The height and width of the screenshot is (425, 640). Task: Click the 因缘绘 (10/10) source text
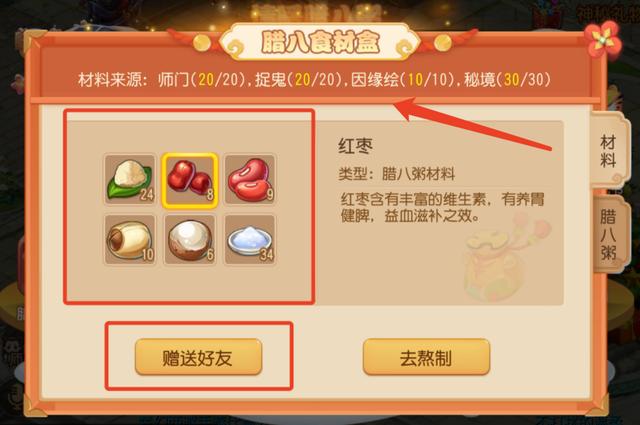tap(402, 80)
